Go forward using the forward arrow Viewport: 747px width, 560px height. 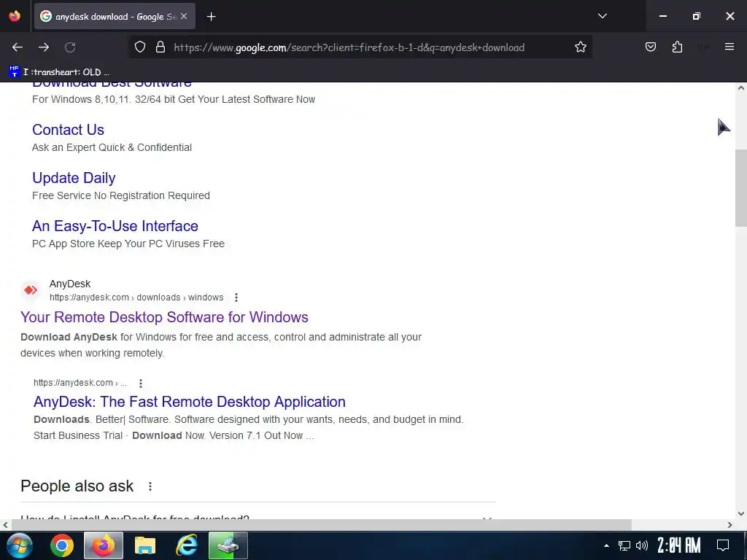point(44,47)
